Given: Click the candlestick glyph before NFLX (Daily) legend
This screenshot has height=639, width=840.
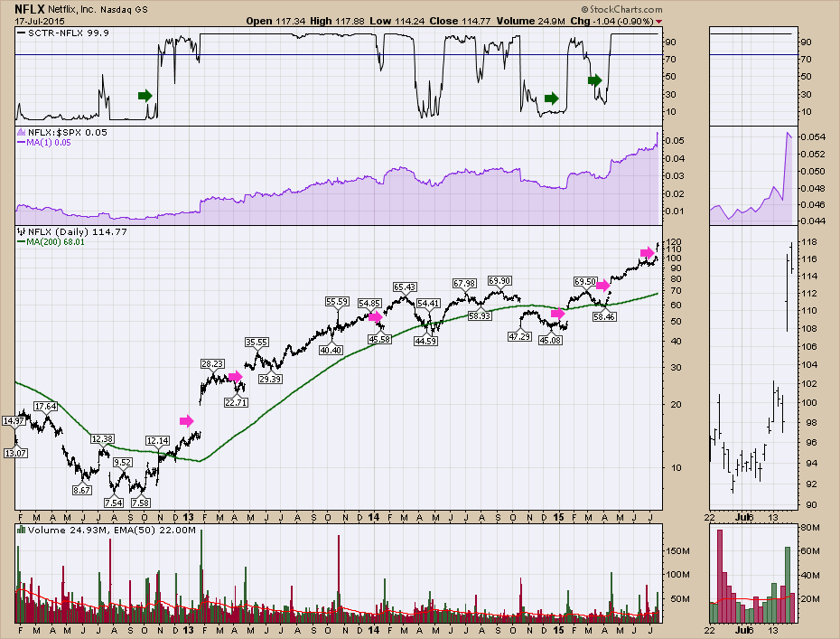Looking at the screenshot, I should click(x=21, y=232).
